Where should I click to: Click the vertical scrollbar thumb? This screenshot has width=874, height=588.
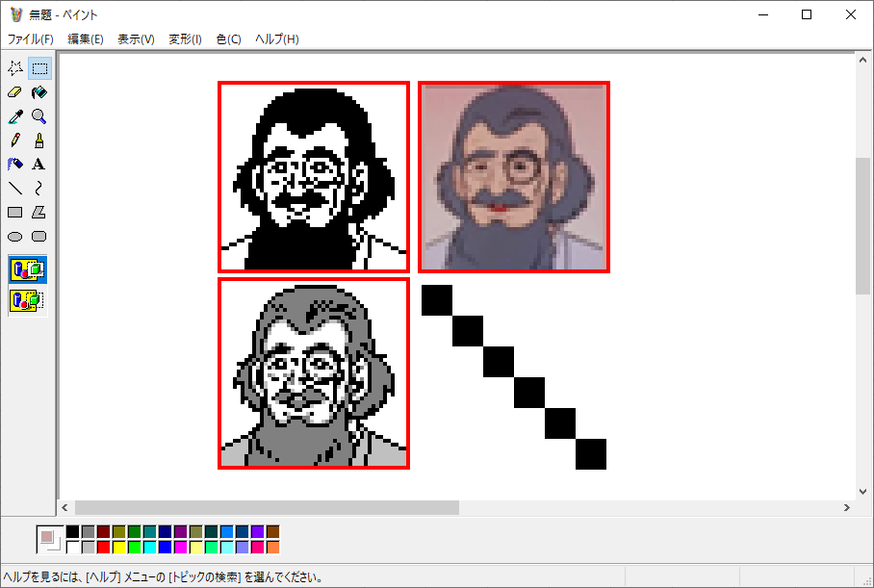tap(862, 226)
